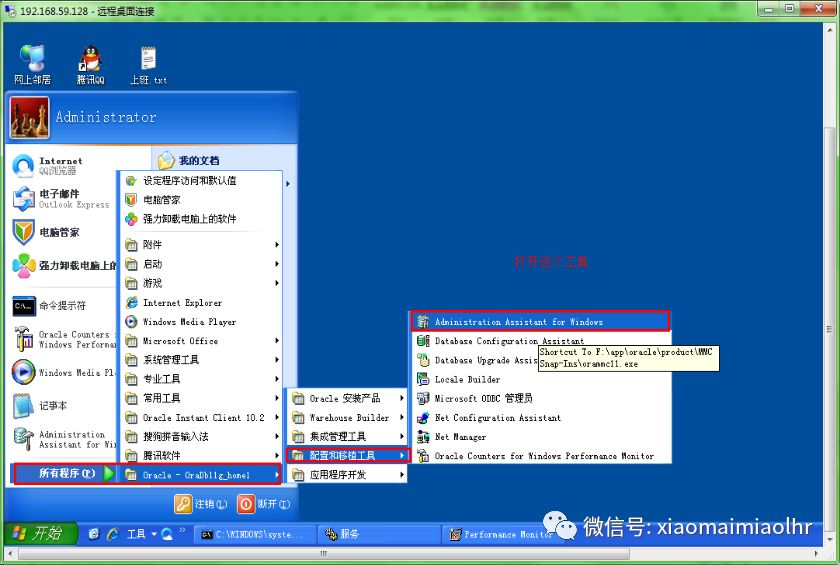Open 工具 toolbar dropdown on taskbar
840x565 pixels.
pos(141,534)
